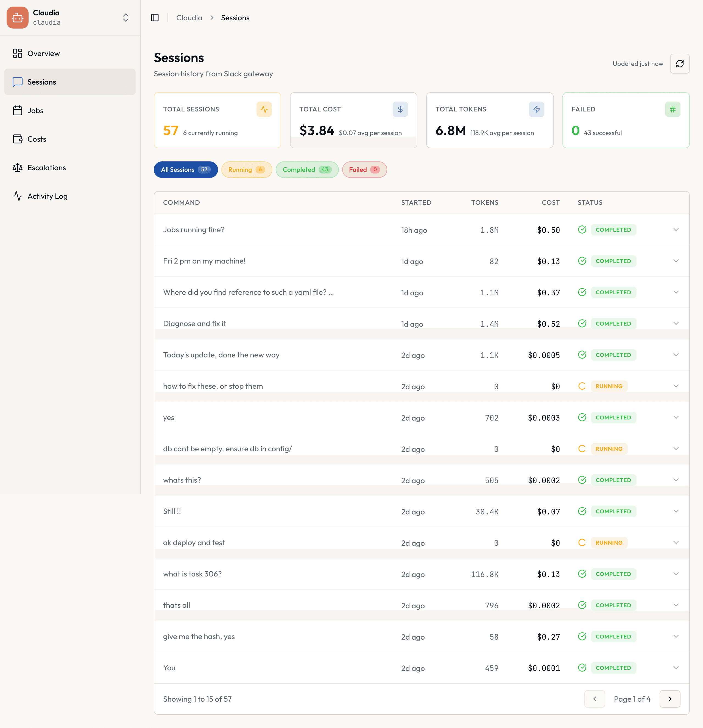This screenshot has width=703, height=728.
Task: Toggle the sidebar collapse icon in breadcrumb
Action: click(x=155, y=18)
